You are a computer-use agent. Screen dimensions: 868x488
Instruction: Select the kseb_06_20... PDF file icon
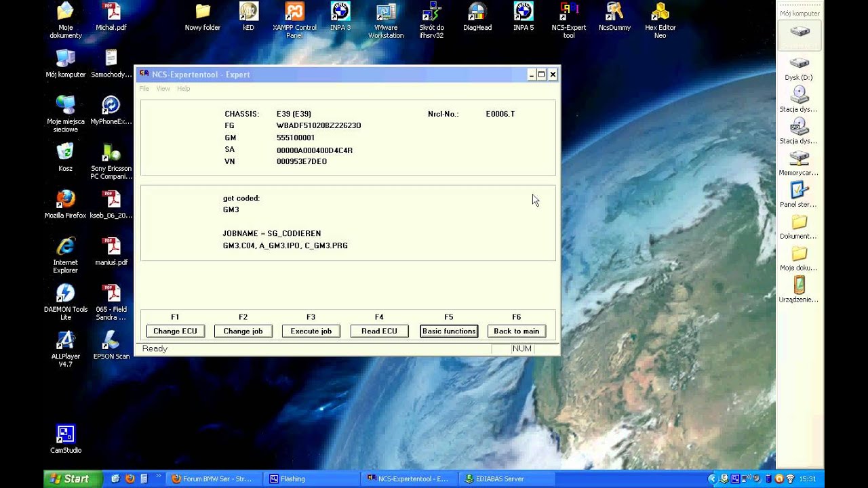point(111,204)
